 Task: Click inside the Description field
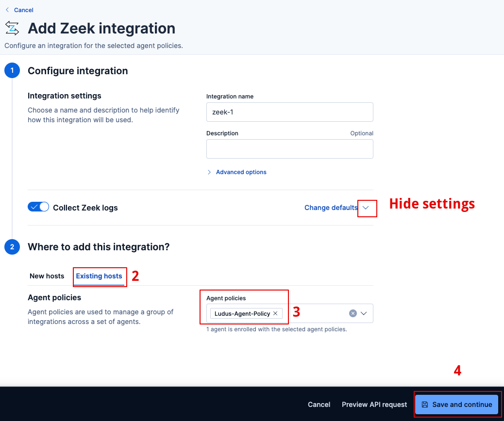289,149
